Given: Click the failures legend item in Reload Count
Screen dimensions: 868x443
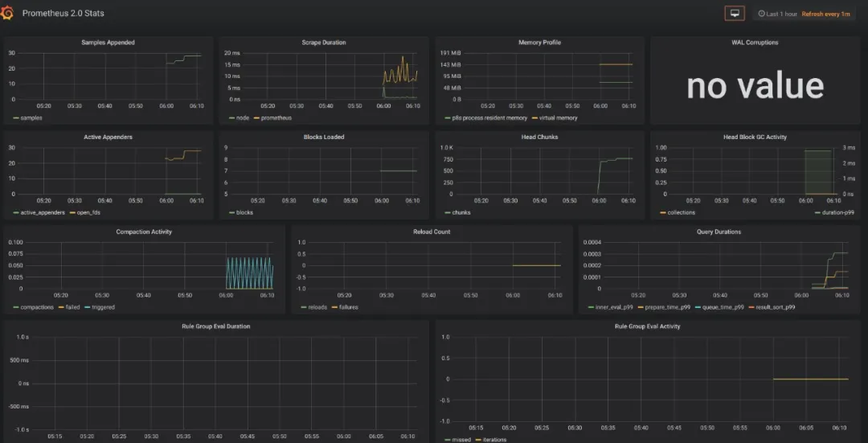Looking at the screenshot, I should (348, 307).
